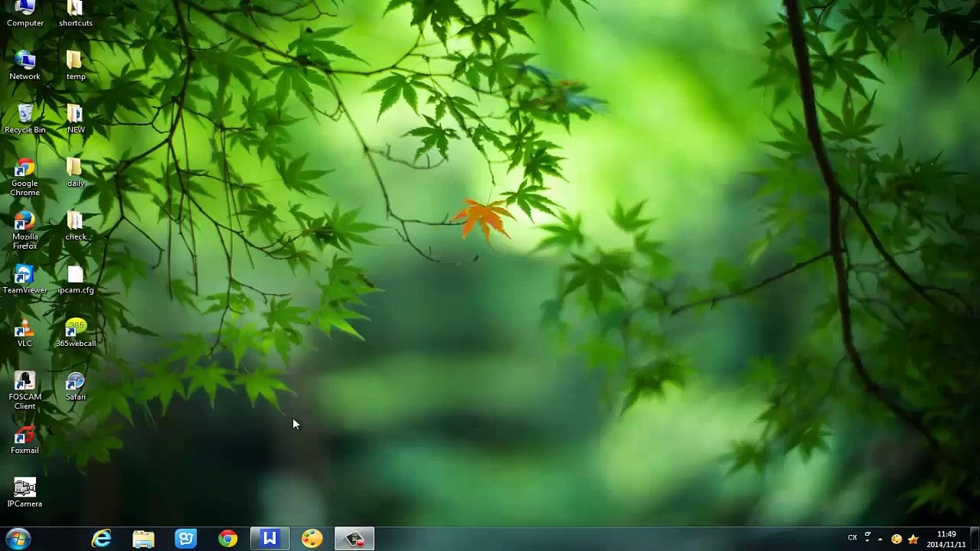Select the Mozilla Firefox desktop shortcut
This screenshot has height=551, width=980.
pyautogui.click(x=25, y=231)
